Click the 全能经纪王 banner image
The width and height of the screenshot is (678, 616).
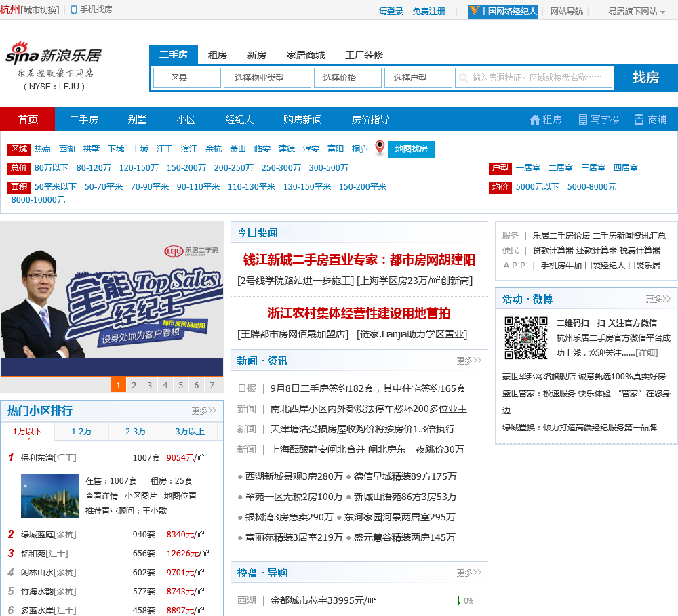pos(112,299)
